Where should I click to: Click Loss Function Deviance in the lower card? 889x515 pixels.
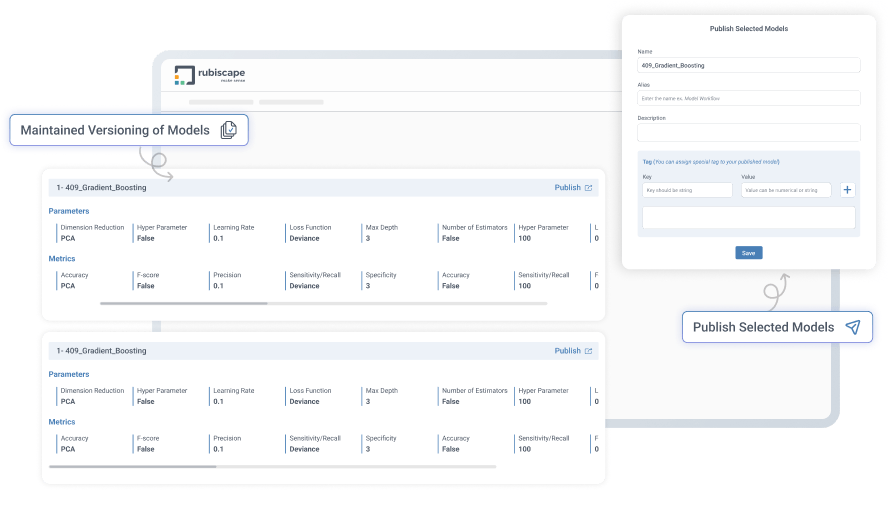click(310, 396)
